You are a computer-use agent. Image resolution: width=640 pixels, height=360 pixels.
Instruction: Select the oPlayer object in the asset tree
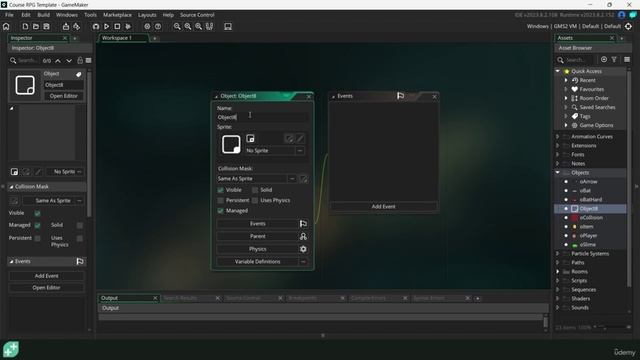click(x=588, y=236)
